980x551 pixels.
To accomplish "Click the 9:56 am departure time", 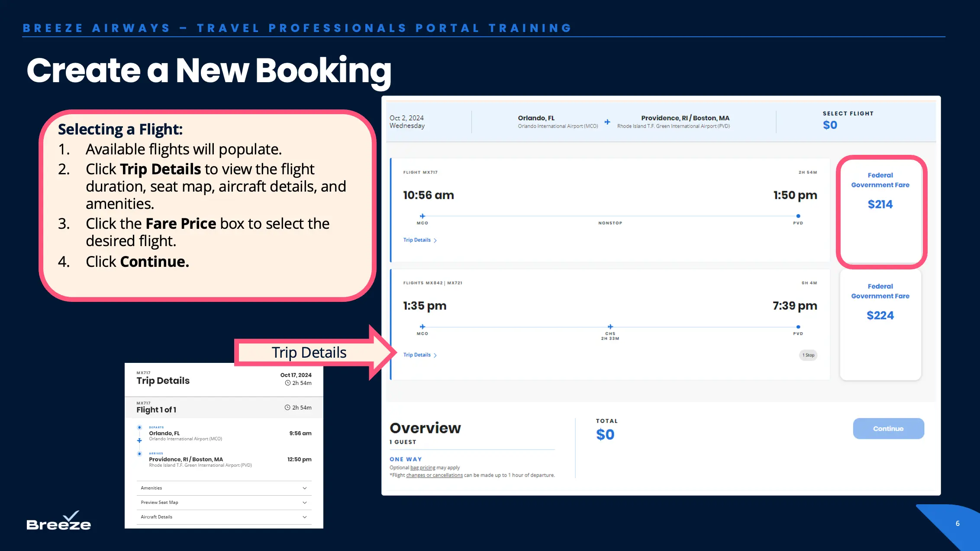I will click(x=300, y=433).
